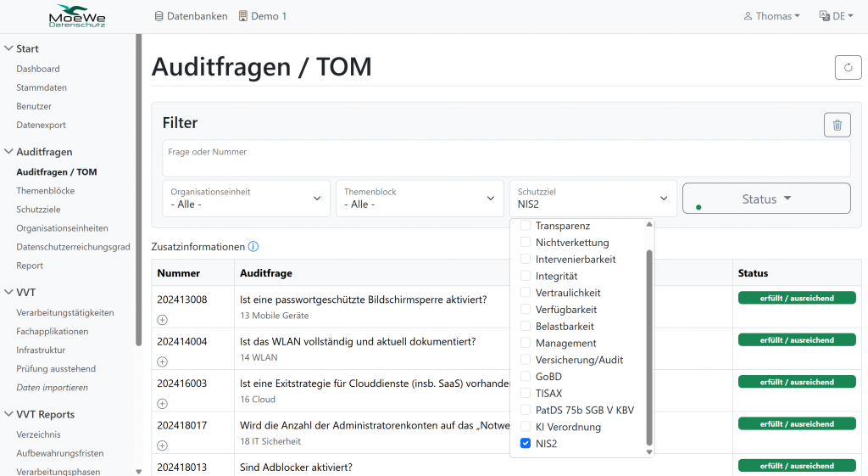
Task: Expand the Status filter dropdown
Action: 766,199
